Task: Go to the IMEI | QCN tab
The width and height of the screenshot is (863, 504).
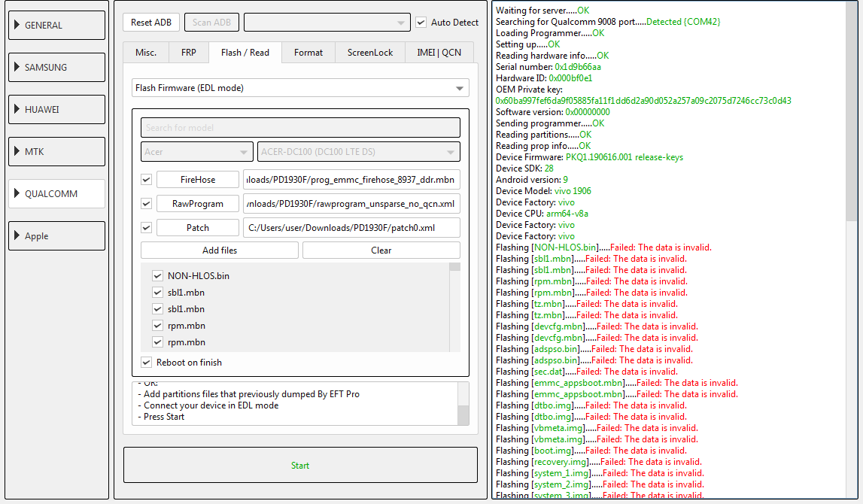Action: click(x=439, y=52)
